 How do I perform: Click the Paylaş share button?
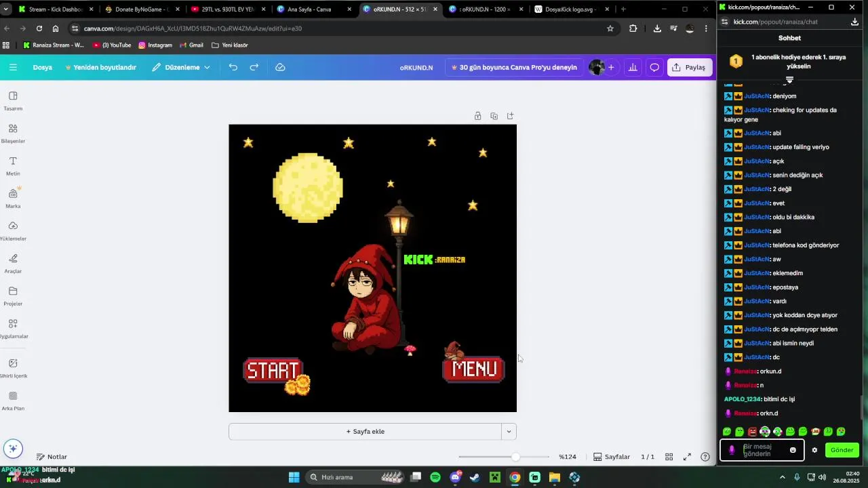pyautogui.click(x=690, y=67)
